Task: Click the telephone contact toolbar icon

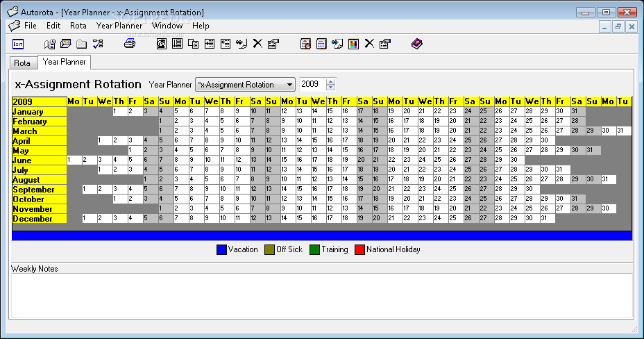Action: pos(162,44)
